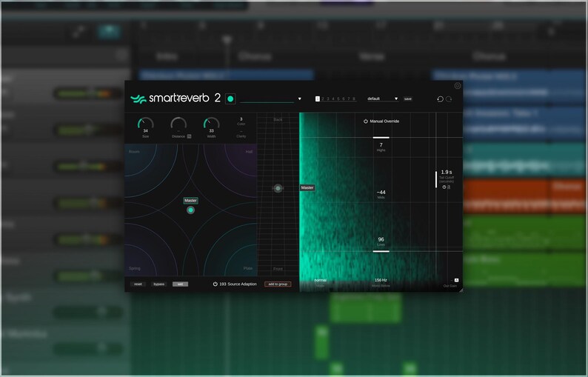Click the Highs handle bar
The image size is (588, 377).
click(x=381, y=138)
